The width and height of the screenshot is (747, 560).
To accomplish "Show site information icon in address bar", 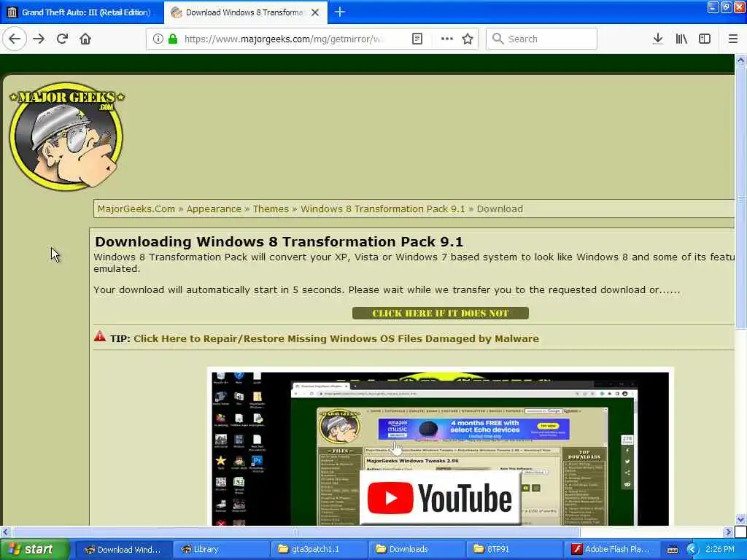I will coord(158,39).
